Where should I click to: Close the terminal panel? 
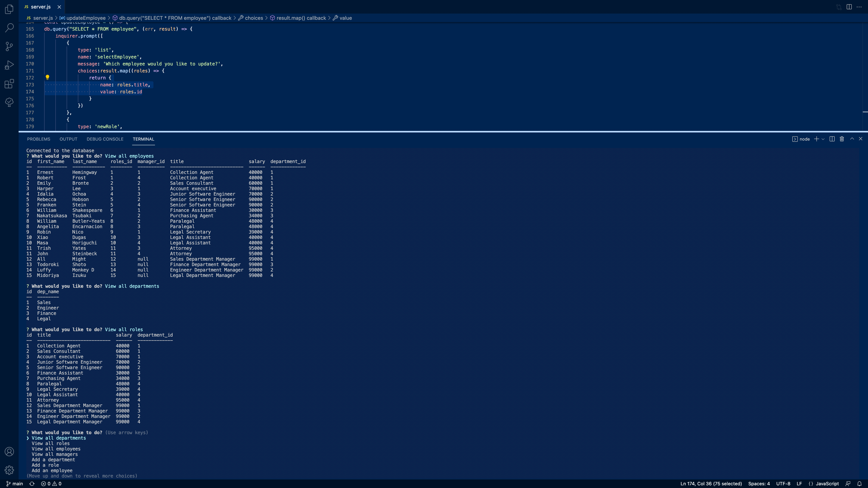[x=861, y=139]
